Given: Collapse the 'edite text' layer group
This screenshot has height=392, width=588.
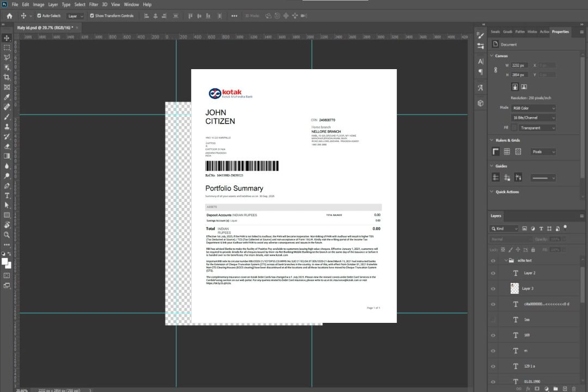Looking at the screenshot, I should click(506, 260).
